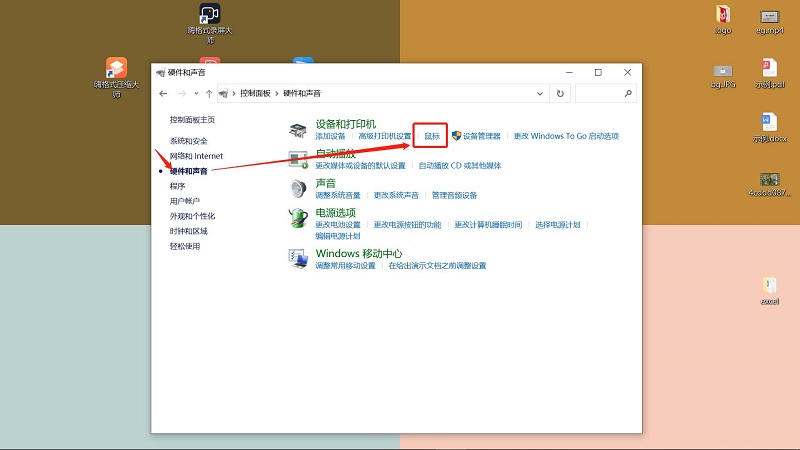The image size is (800, 450).
Task: Click the 自动播放 category icon
Action: click(298, 159)
